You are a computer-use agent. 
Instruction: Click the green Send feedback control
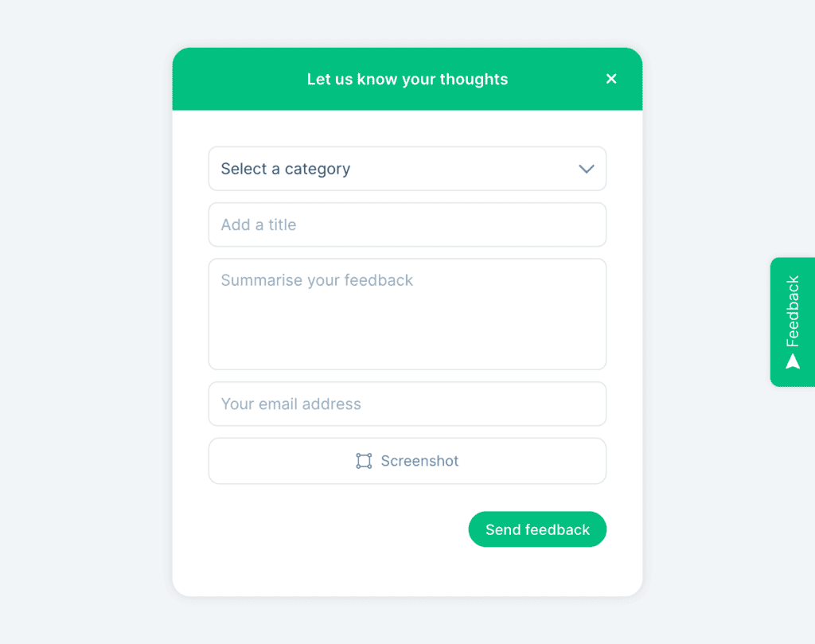(x=537, y=529)
